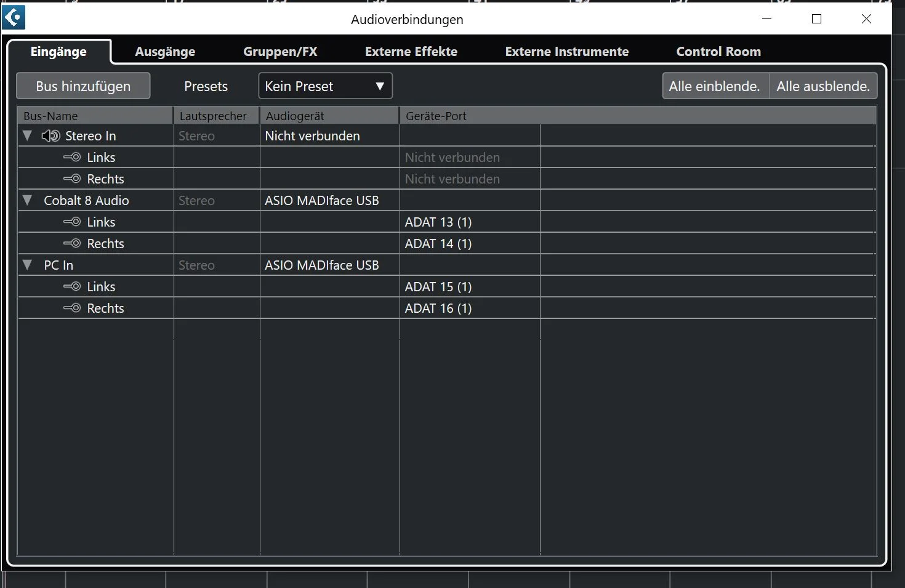Open the Externe Instrumente tab
The height and width of the screenshot is (588, 905).
[567, 52]
